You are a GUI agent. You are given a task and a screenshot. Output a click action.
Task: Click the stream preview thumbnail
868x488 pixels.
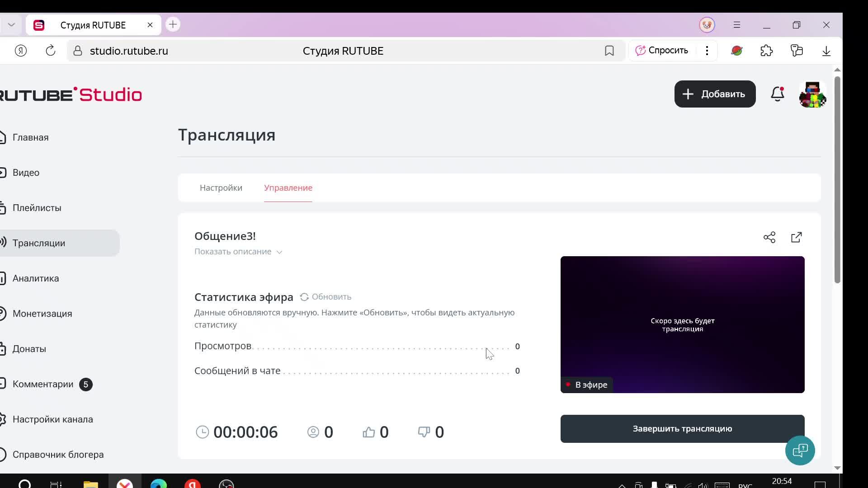pyautogui.click(x=682, y=324)
